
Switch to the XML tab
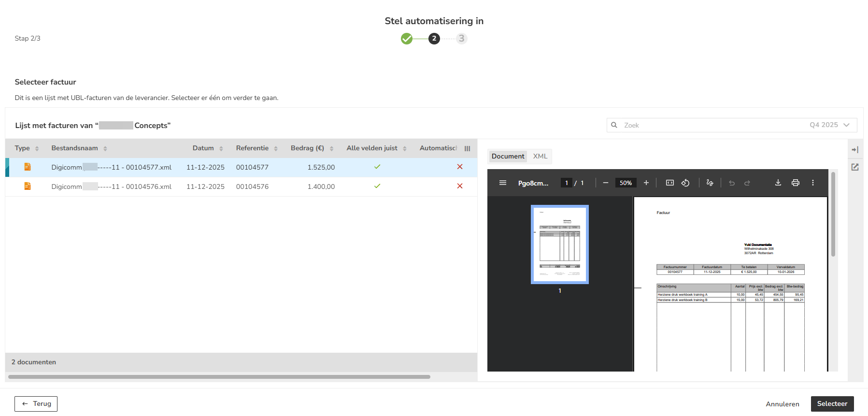[540, 156]
